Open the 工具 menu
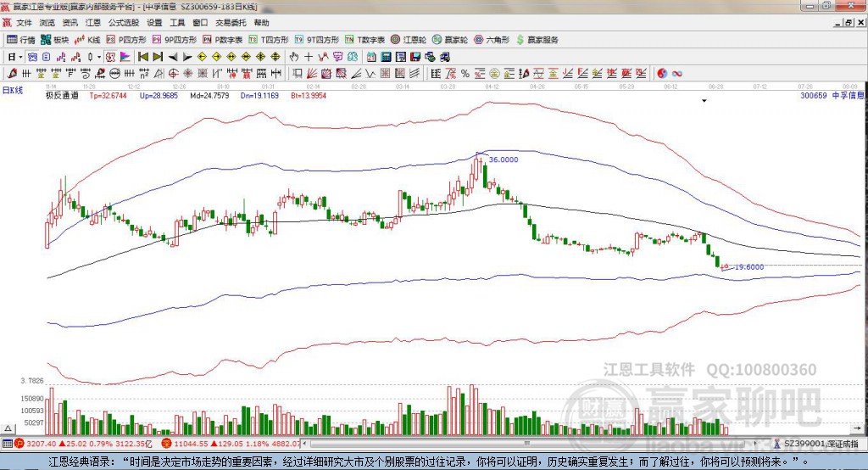This screenshot has width=868, height=470. coord(177,23)
